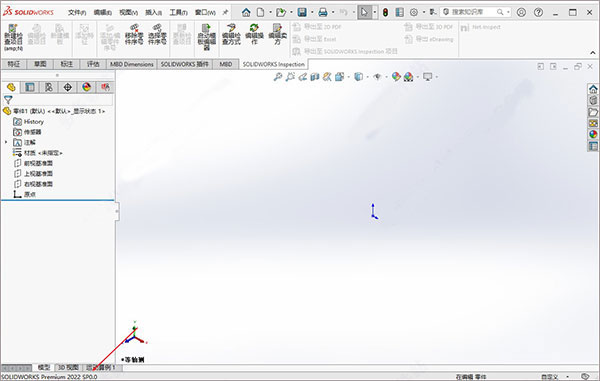
Task: Open the MBD Dimensions tab
Action: pyautogui.click(x=132, y=64)
